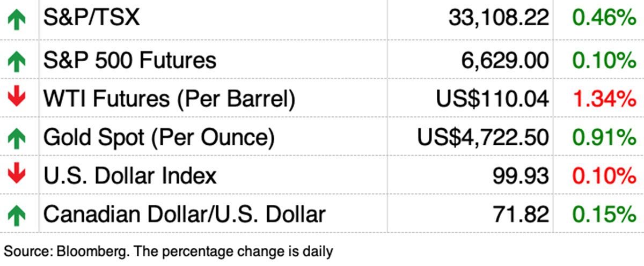The height and width of the screenshot is (266, 644).
Task: Click the U.S. Dollar Index label
Action: (x=130, y=176)
